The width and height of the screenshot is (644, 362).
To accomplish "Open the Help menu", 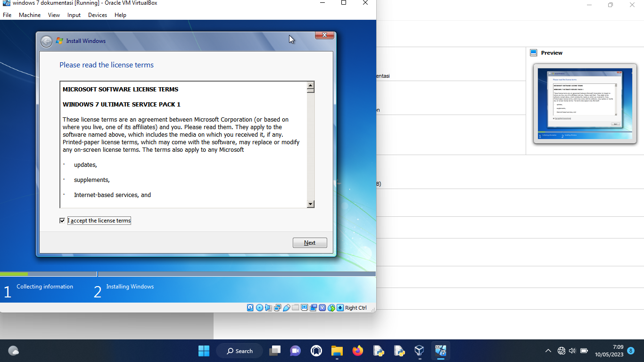I will (x=120, y=15).
